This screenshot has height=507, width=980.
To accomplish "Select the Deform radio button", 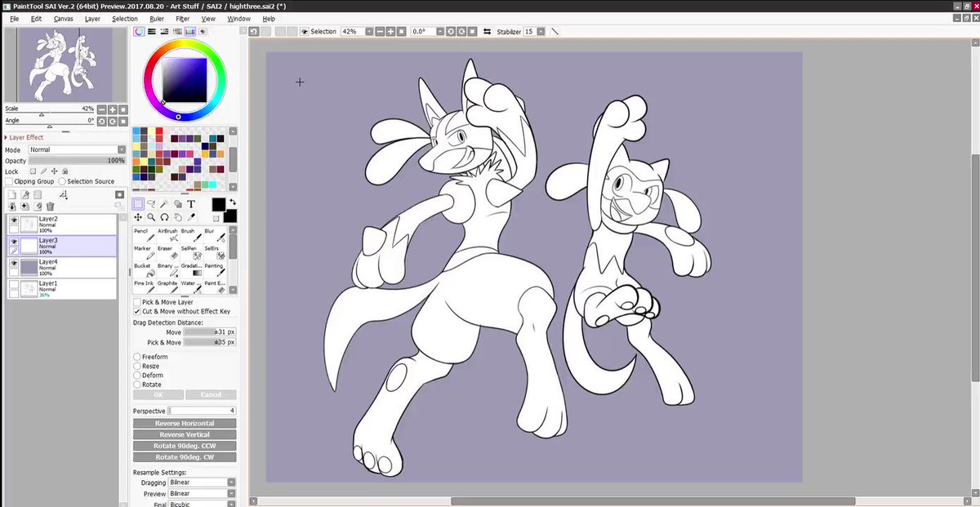I will coord(136,375).
